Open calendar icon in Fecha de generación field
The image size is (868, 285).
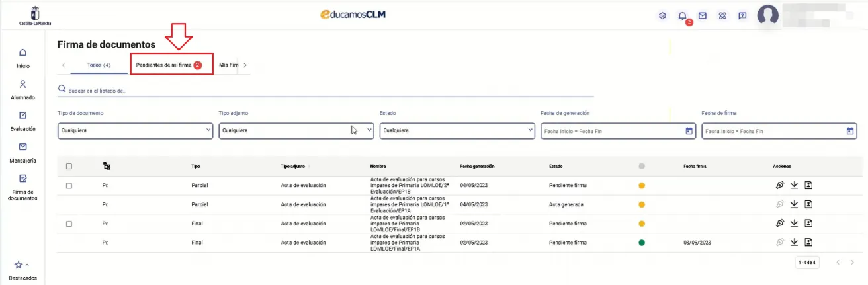coord(689,130)
